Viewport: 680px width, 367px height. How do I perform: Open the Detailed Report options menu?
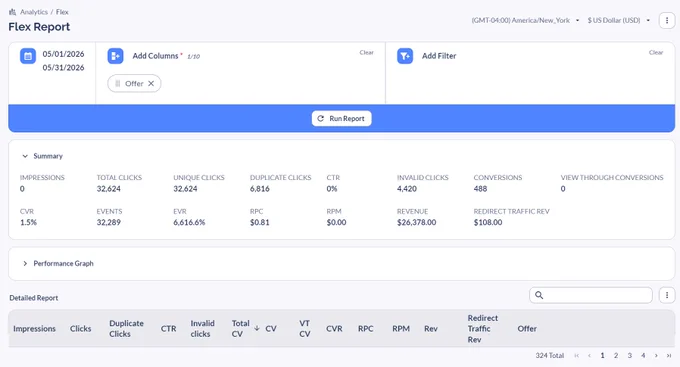667,295
